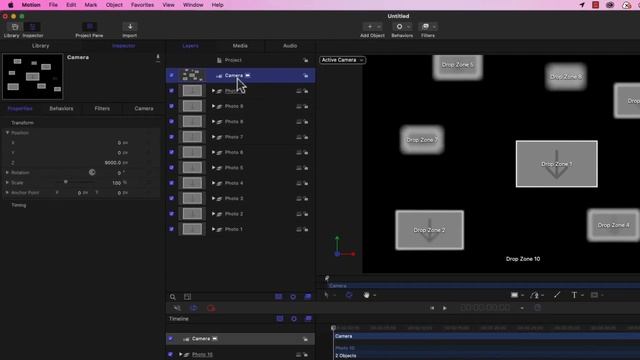The width and height of the screenshot is (640, 360).
Task: Uncheck visibility checkbox for Photo 1
Action: pos(171,229)
